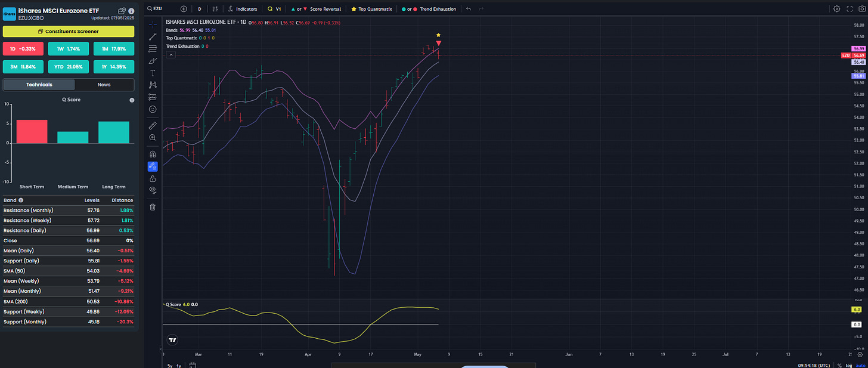The width and height of the screenshot is (868, 368).
Task: Enter fullscreen mode with the frame icon
Action: (848, 9)
